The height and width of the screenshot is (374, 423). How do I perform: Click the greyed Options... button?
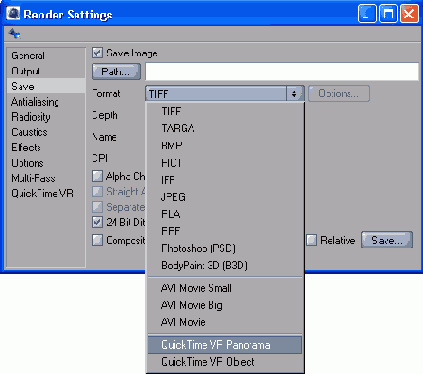click(339, 94)
